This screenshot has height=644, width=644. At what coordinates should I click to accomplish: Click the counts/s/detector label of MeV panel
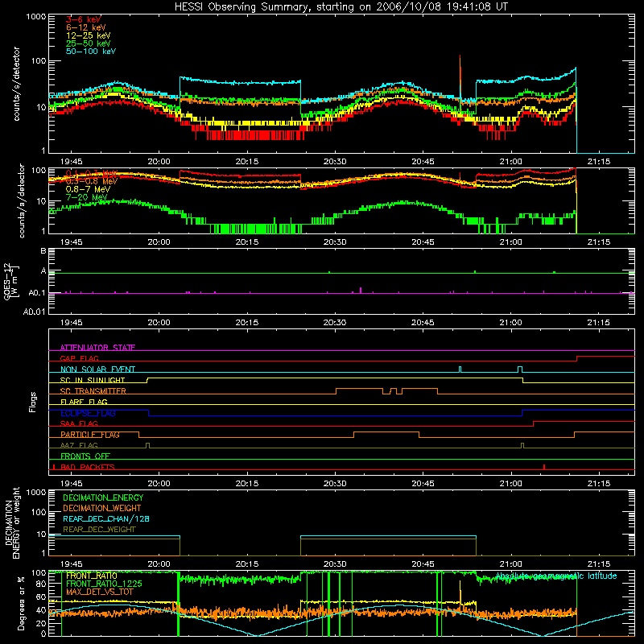pyautogui.click(x=22, y=201)
